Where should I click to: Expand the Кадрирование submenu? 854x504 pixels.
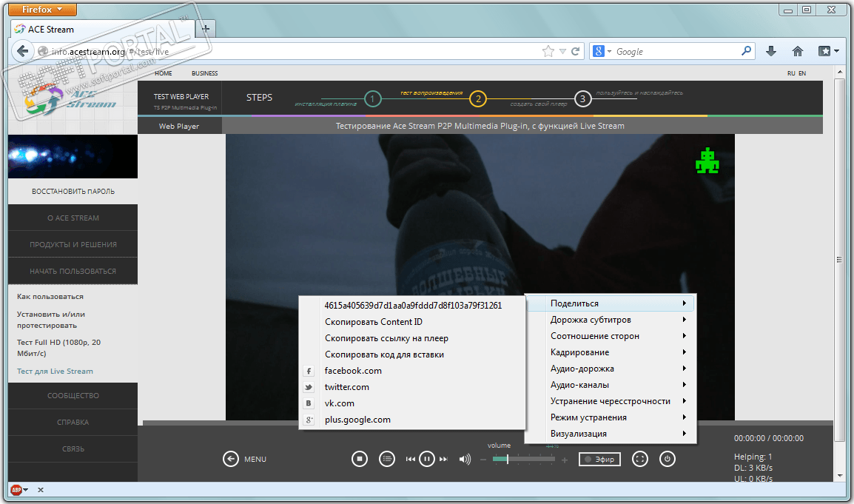[x=611, y=352]
